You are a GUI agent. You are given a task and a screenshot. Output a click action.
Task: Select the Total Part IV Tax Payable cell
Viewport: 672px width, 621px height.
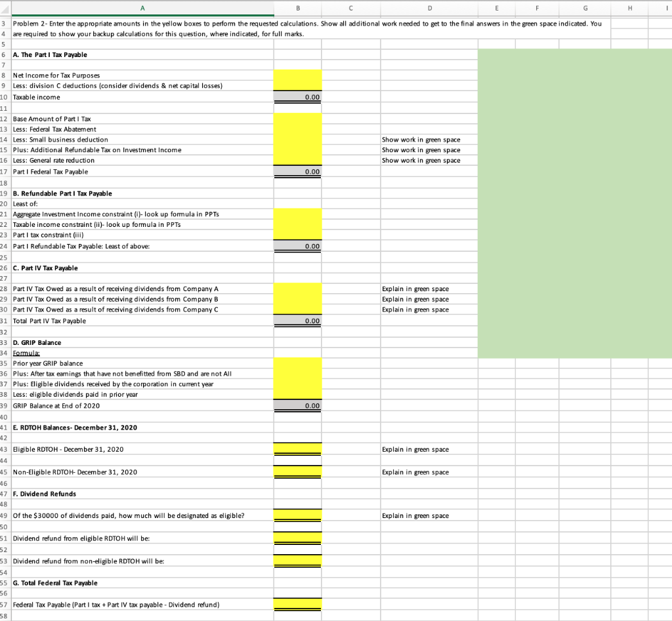coord(297,321)
